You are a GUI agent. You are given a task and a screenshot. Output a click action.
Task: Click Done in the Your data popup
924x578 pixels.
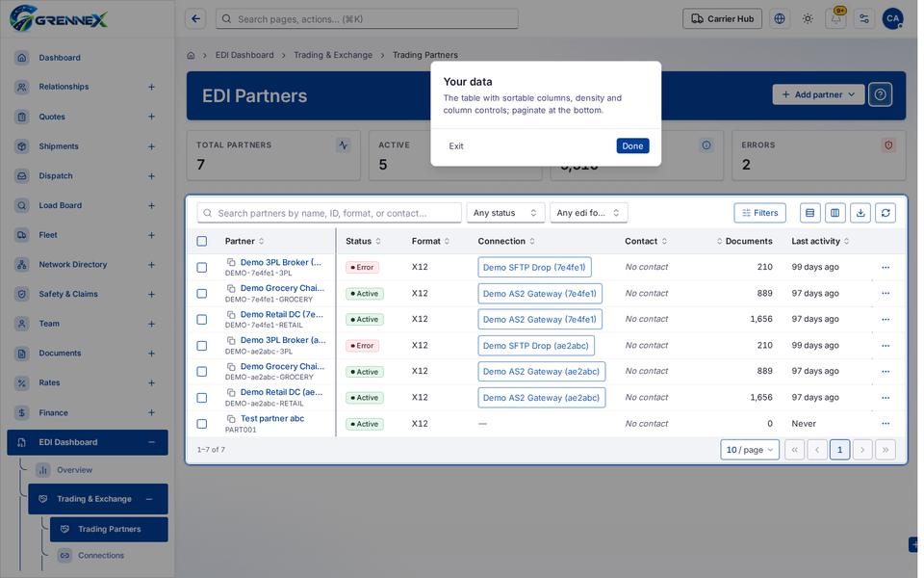point(632,146)
